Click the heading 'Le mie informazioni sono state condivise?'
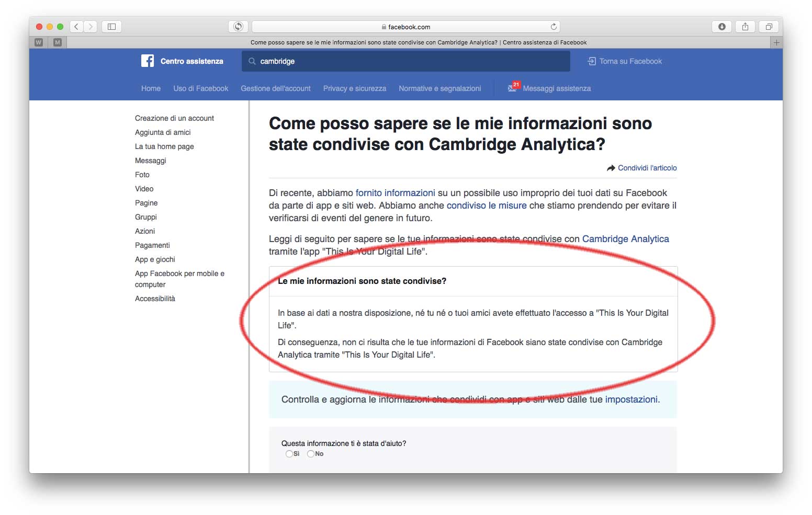Image resolution: width=812 pixels, height=515 pixels. pos(362,281)
